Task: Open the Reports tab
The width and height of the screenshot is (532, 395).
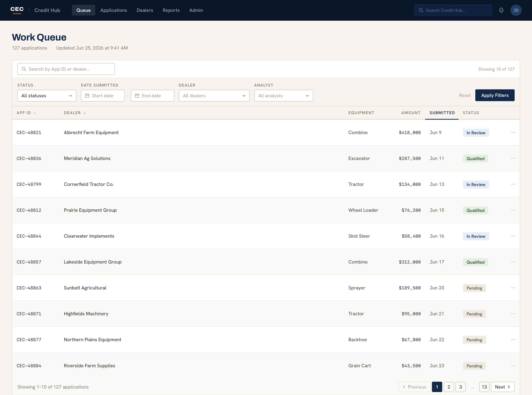Action: pyautogui.click(x=171, y=10)
